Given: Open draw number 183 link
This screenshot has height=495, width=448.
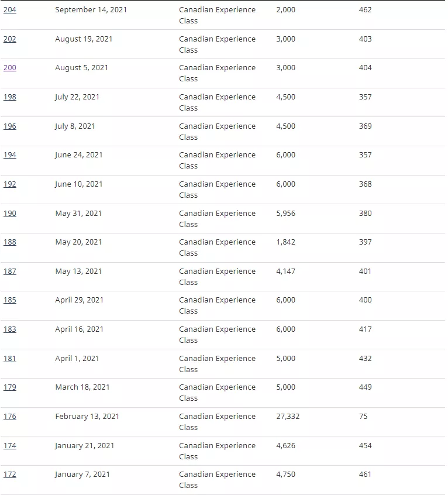Looking at the screenshot, I should tap(10, 329).
